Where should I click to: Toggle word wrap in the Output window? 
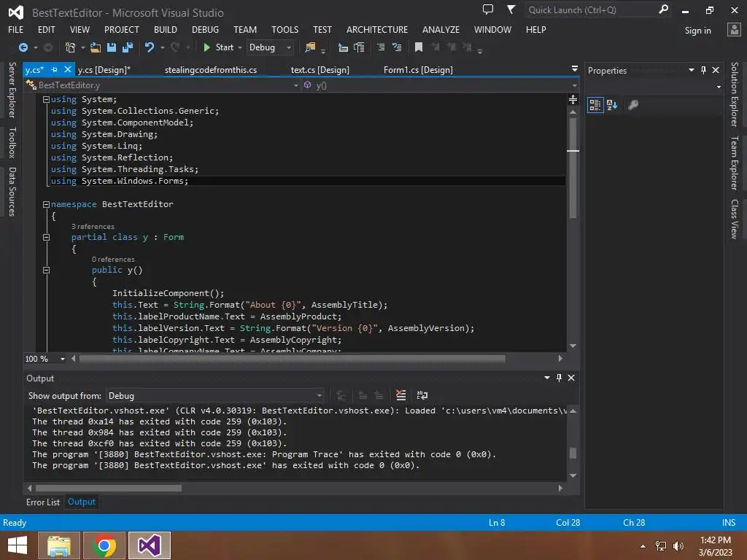pos(422,395)
